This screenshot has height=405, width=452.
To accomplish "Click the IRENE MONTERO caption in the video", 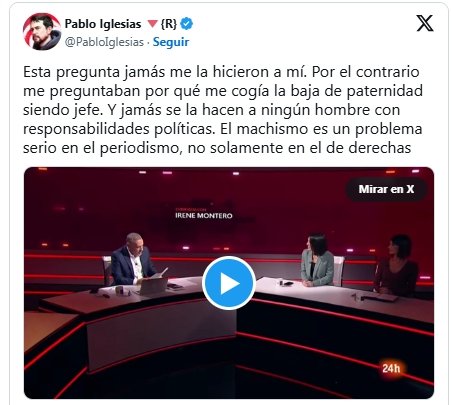I will click(204, 216).
